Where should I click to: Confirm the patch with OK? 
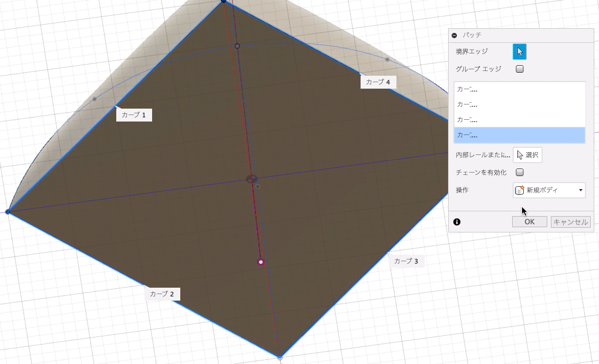[530, 222]
